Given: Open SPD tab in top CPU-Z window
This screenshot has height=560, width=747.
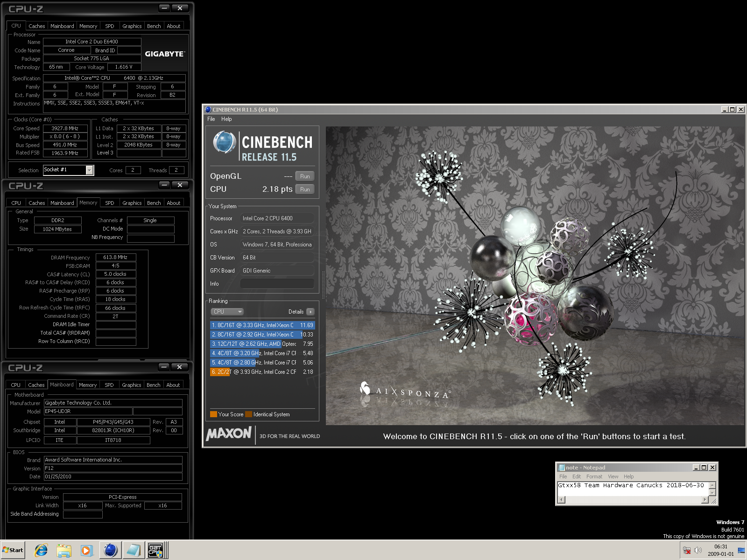Looking at the screenshot, I should [110, 26].
